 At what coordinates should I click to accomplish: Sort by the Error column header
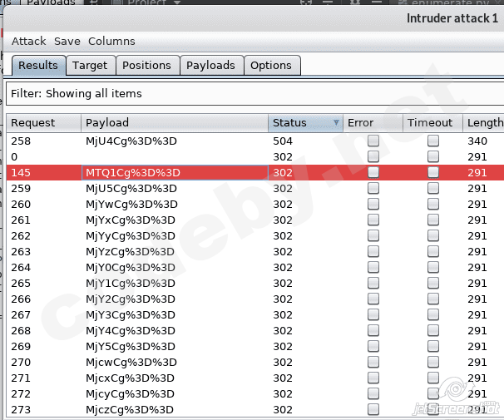pyautogui.click(x=373, y=123)
